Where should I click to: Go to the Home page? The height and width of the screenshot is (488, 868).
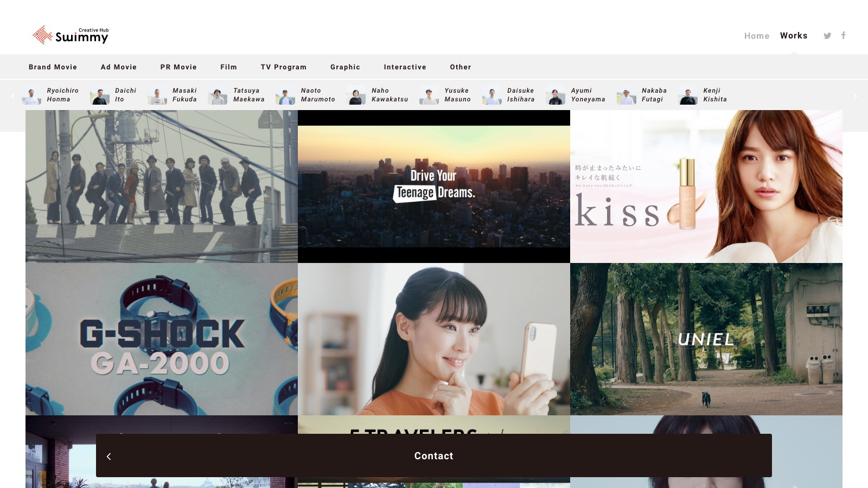(x=757, y=36)
